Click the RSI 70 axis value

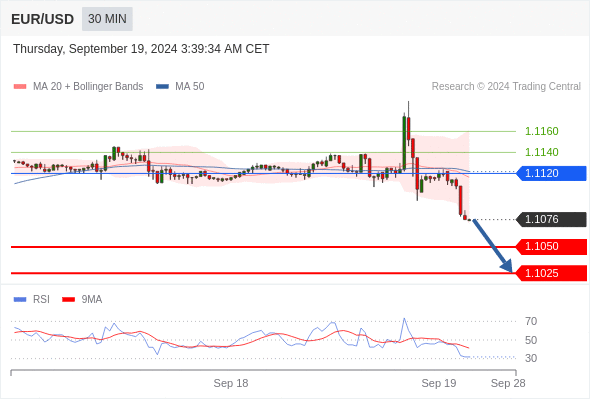pyautogui.click(x=531, y=321)
